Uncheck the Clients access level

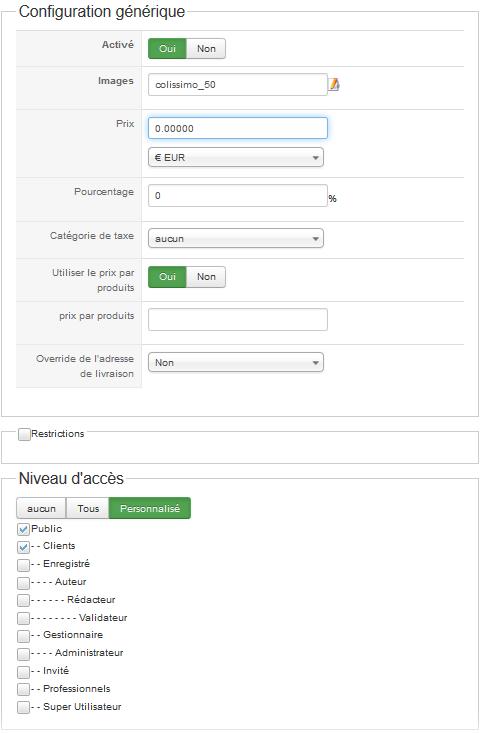(x=23, y=546)
